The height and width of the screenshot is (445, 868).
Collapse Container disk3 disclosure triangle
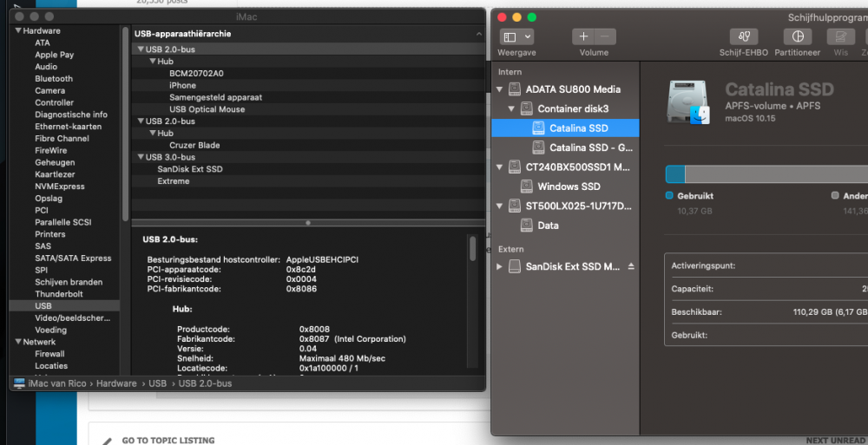(x=511, y=108)
